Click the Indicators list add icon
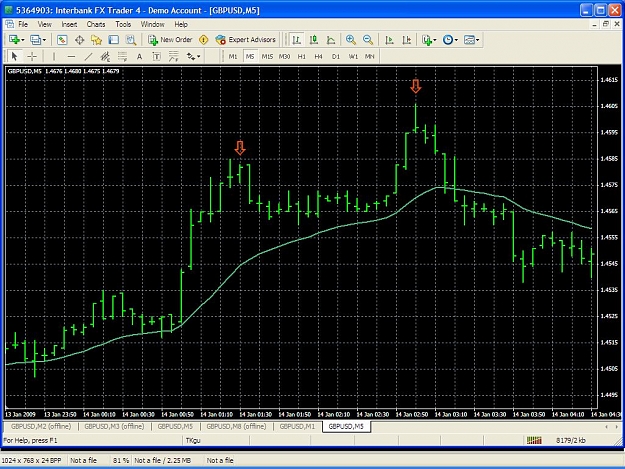 (x=427, y=39)
